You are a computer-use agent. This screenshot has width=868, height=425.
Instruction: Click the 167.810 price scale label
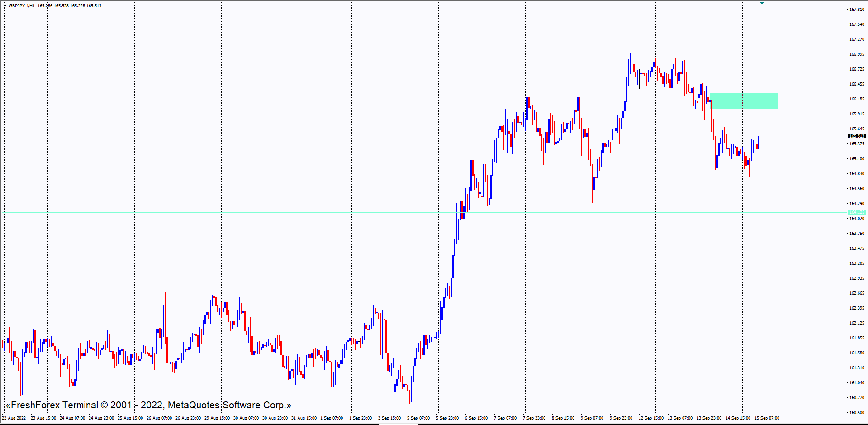[x=857, y=10]
